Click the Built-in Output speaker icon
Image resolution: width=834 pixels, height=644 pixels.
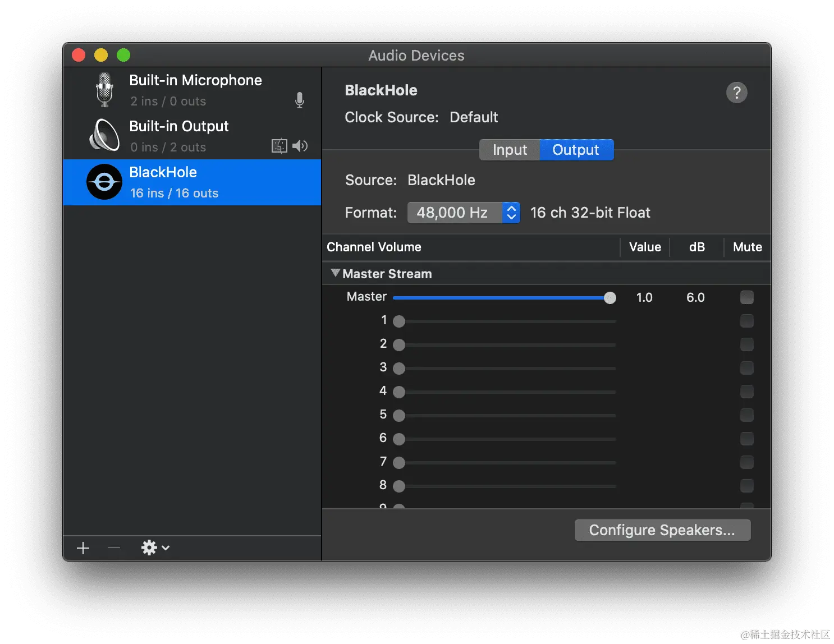tap(104, 135)
